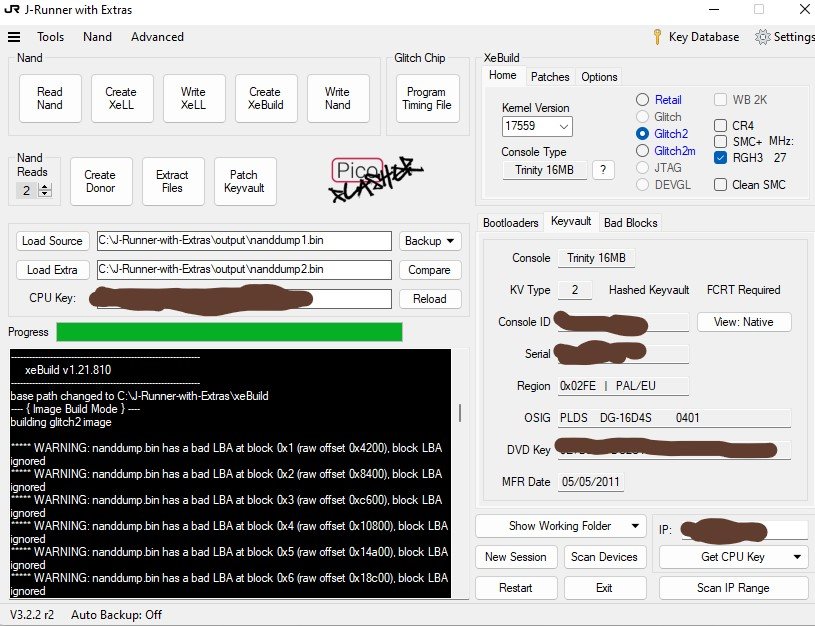
Task: Click the Load Extra path field
Action: [x=244, y=270]
